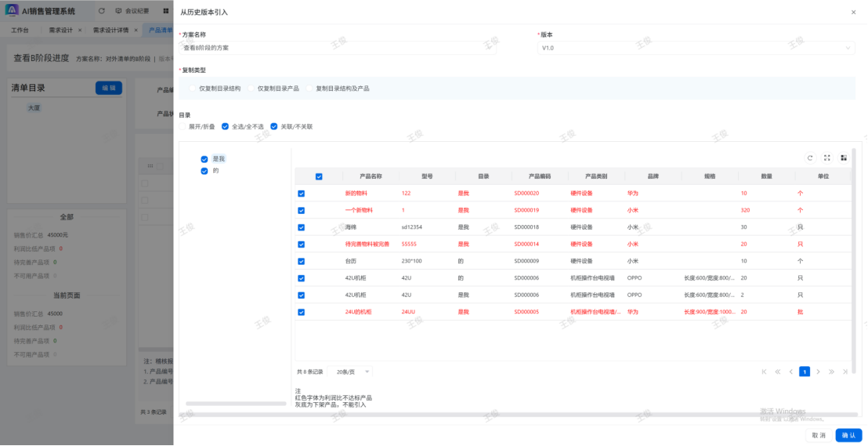Image resolution: width=868 pixels, height=446 pixels.
Task: Jump to the first page icon
Action: click(x=764, y=372)
